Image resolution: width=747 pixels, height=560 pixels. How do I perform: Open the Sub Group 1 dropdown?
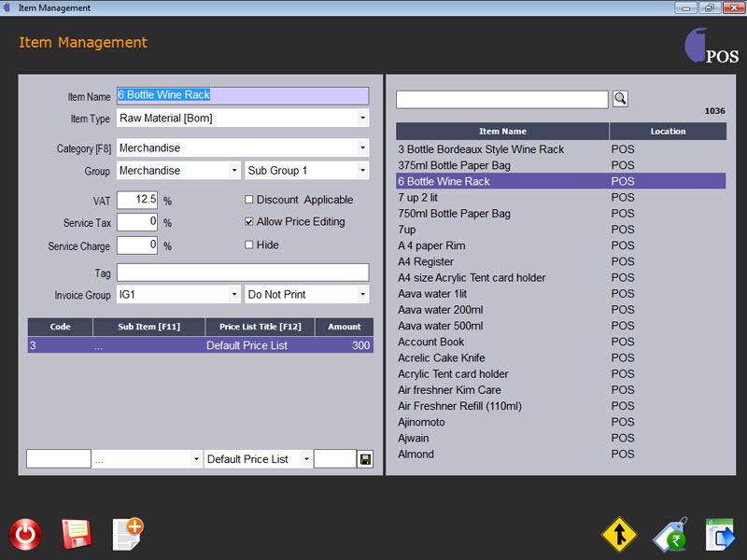[362, 171]
